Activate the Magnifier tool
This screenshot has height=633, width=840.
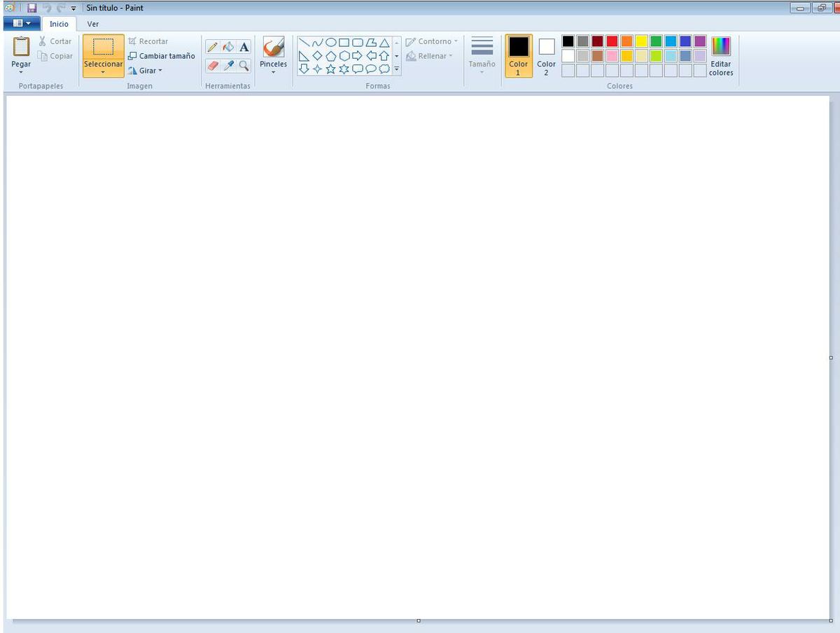tap(244, 66)
